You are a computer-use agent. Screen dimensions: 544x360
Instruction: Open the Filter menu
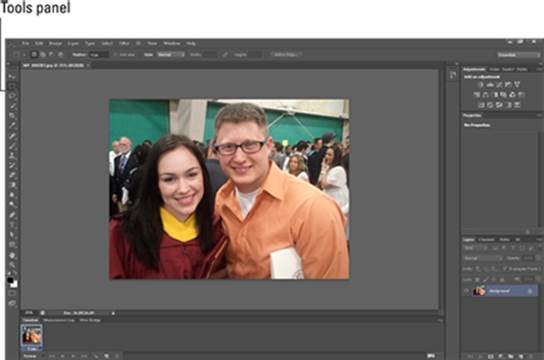[124, 43]
